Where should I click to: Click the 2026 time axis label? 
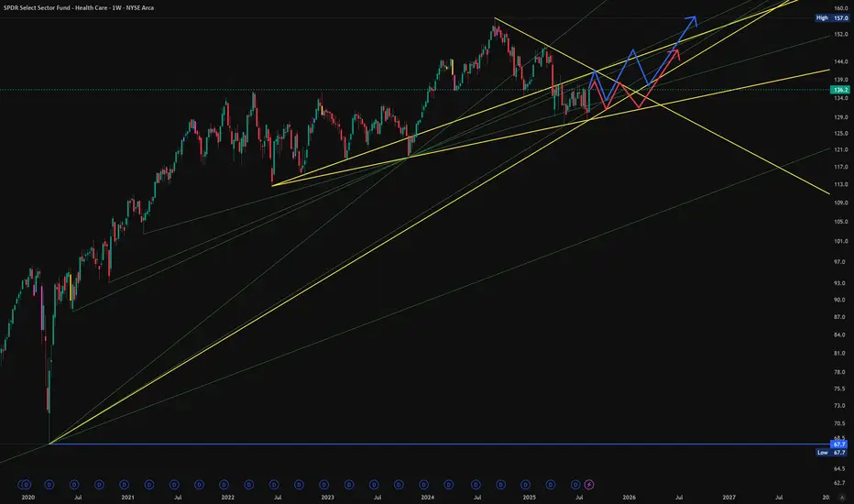point(630,497)
